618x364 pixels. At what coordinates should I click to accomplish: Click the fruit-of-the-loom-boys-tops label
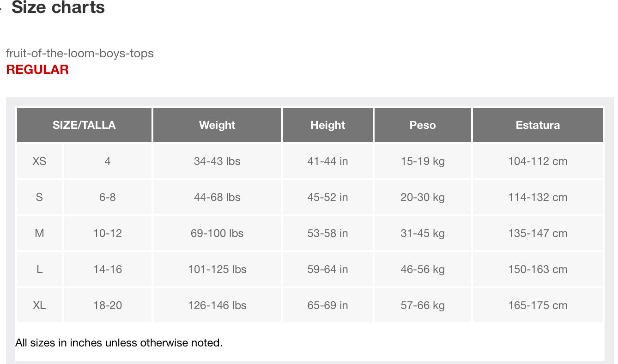[x=80, y=53]
